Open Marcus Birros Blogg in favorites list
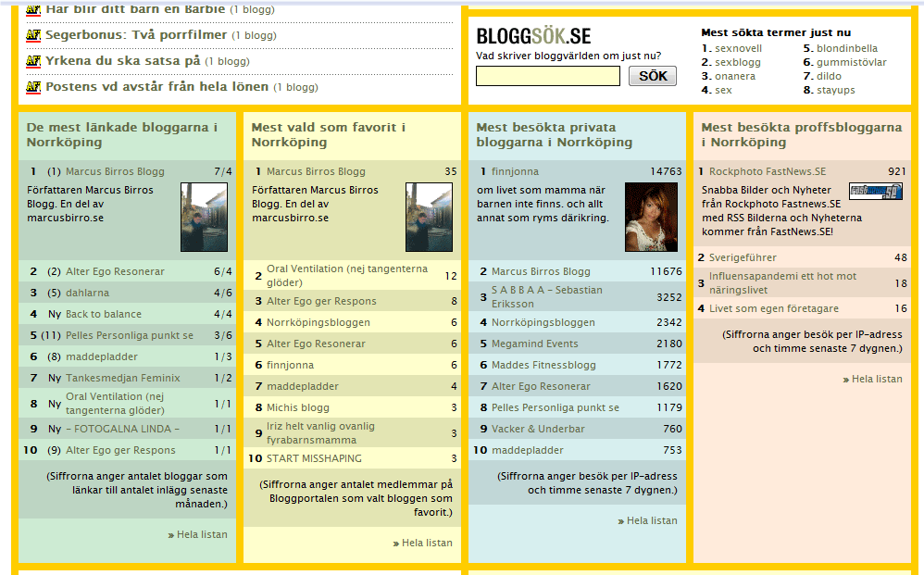The width and height of the screenshot is (924, 575). 316,171
